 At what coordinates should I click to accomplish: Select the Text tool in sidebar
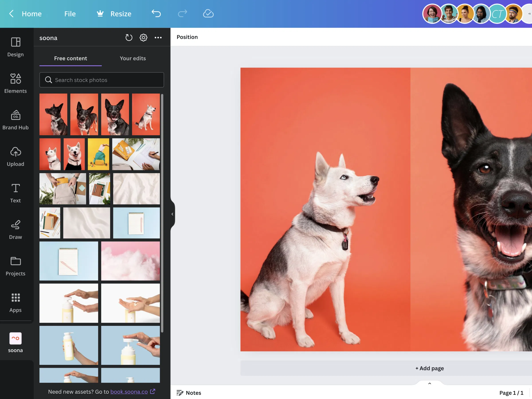point(15,193)
